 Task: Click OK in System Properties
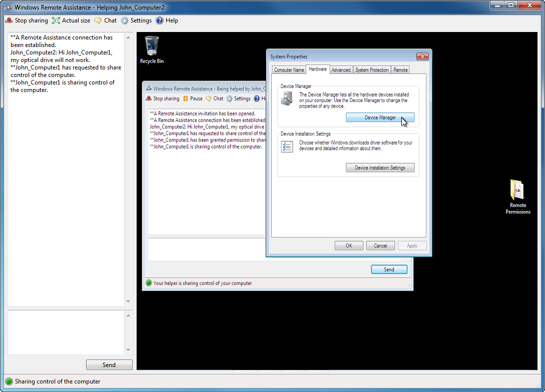click(349, 245)
